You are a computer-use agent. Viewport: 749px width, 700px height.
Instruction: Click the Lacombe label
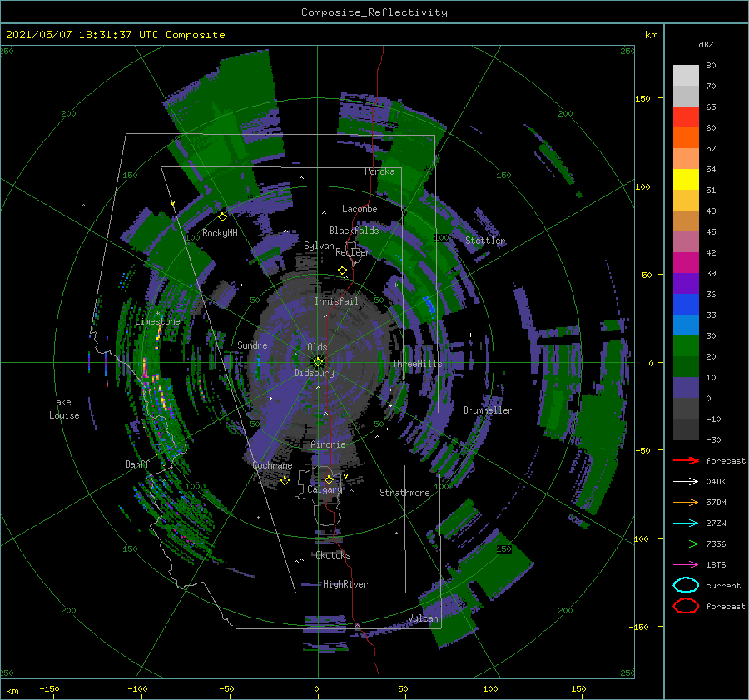pyautogui.click(x=360, y=209)
